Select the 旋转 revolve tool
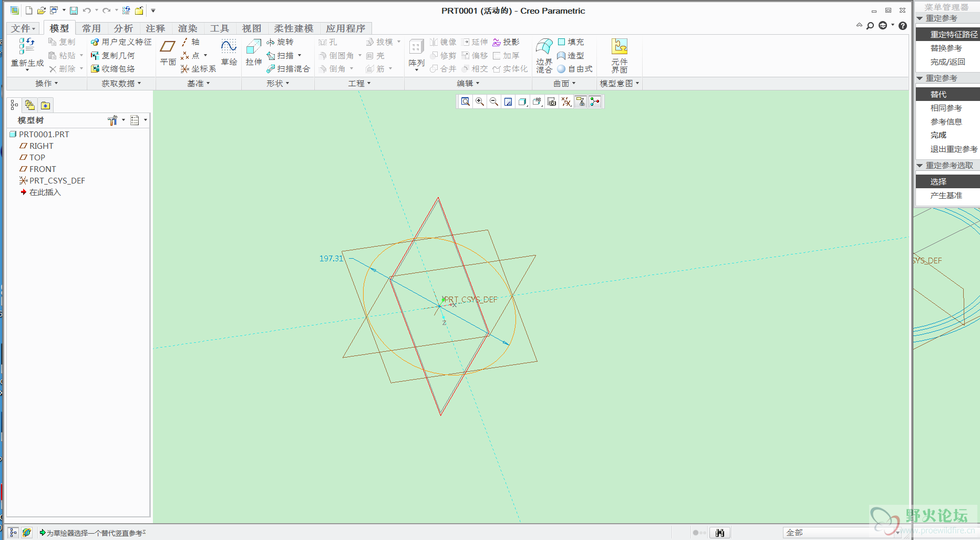980x540 pixels. (x=280, y=42)
